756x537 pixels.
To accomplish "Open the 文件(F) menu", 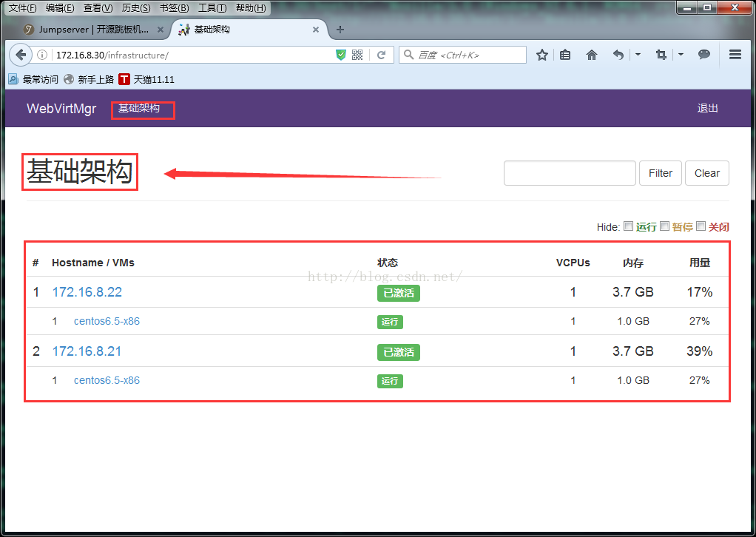I will tap(23, 7).
